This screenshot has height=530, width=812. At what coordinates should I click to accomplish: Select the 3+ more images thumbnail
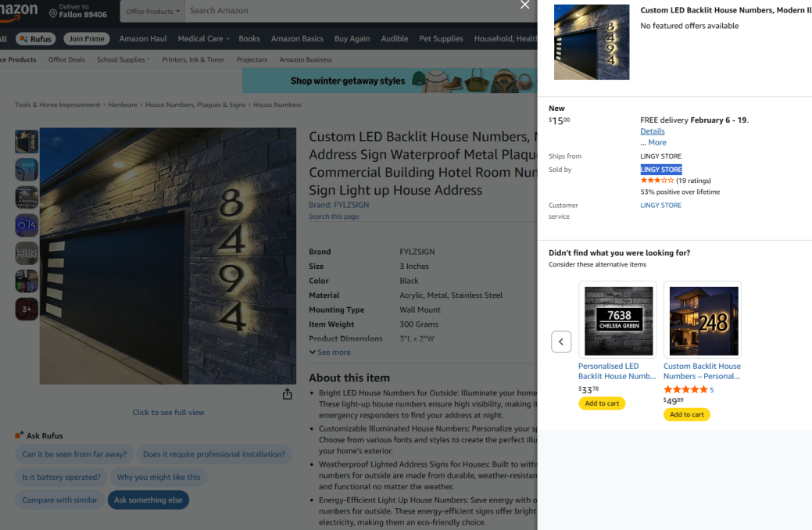coord(27,309)
